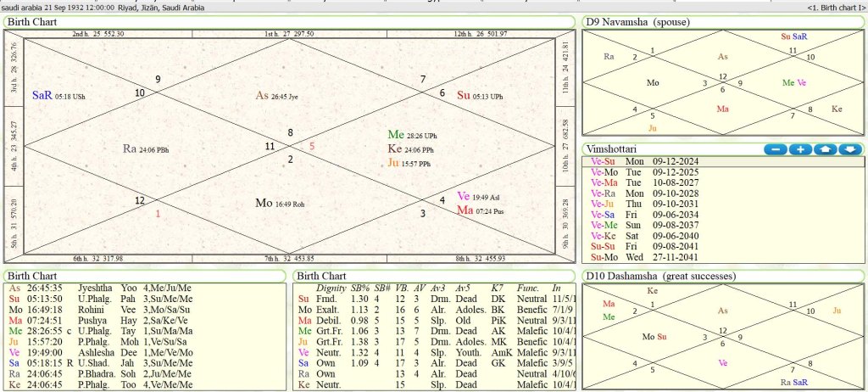The image size is (868, 392).
Task: Click Rahu 'Ra 24:06 PBh' in main chart
Action: [x=145, y=148]
